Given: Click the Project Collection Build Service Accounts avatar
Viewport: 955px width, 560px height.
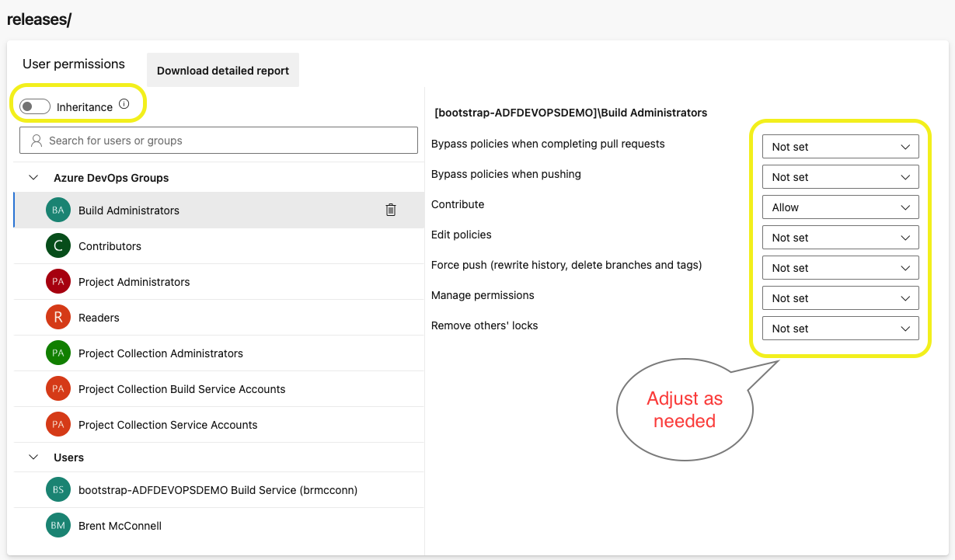Looking at the screenshot, I should click(x=58, y=388).
